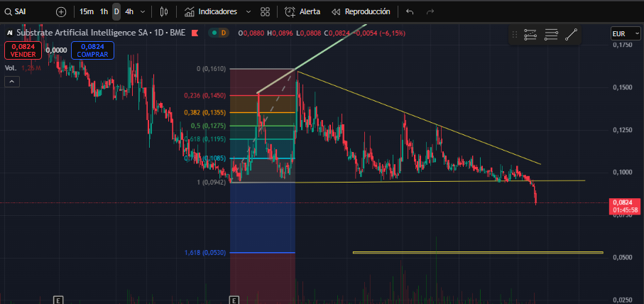644x304 pixels.
Task: Click the blue COMPRAR 0,0824 button
Action: 92,50
